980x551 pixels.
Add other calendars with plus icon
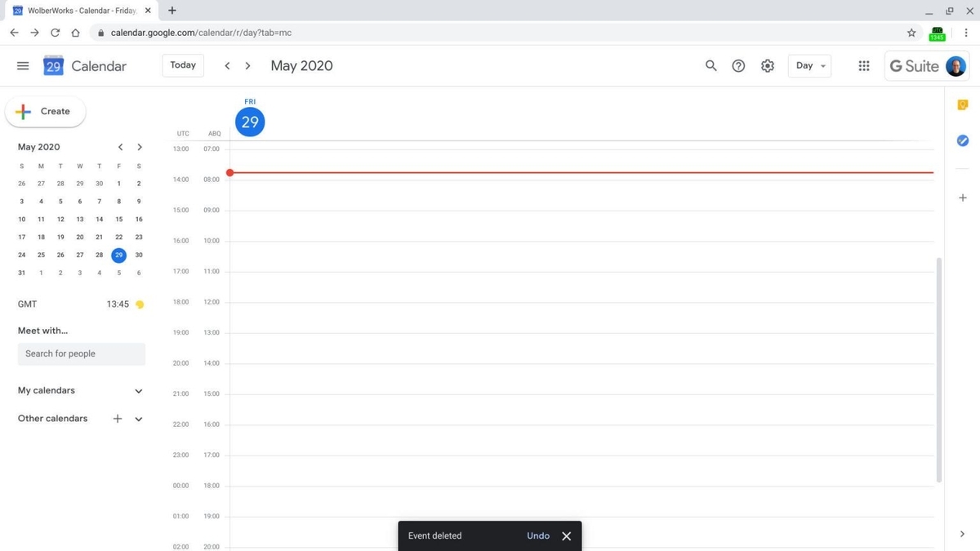(x=118, y=419)
